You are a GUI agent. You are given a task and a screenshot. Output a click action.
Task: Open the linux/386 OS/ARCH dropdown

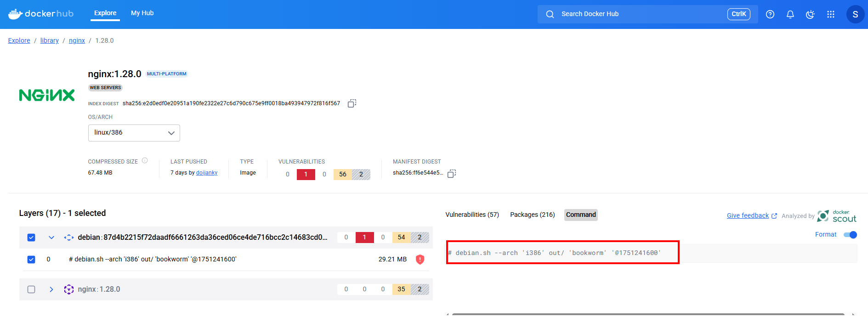point(134,133)
